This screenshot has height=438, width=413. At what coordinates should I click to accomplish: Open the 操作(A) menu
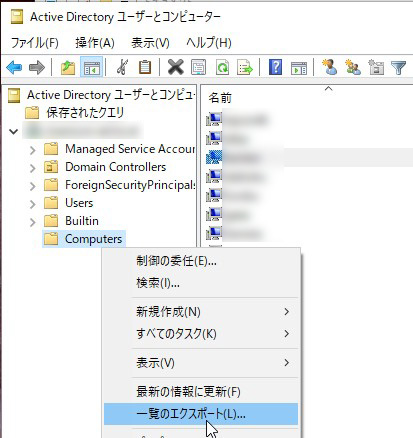95,43
